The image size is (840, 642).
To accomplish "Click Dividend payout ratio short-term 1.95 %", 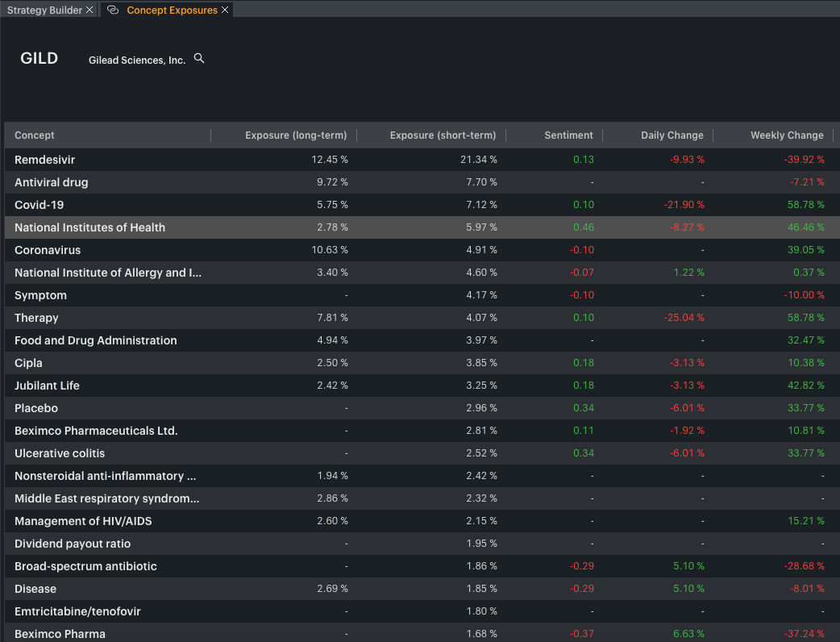I will coord(481,544).
